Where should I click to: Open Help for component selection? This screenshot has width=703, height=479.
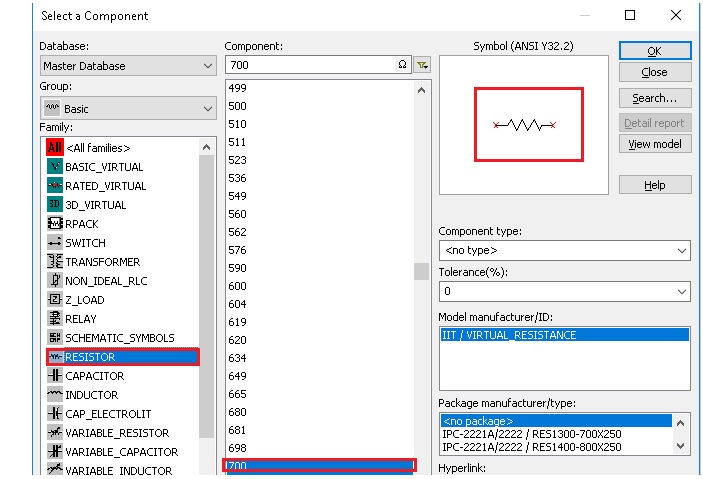tap(655, 185)
